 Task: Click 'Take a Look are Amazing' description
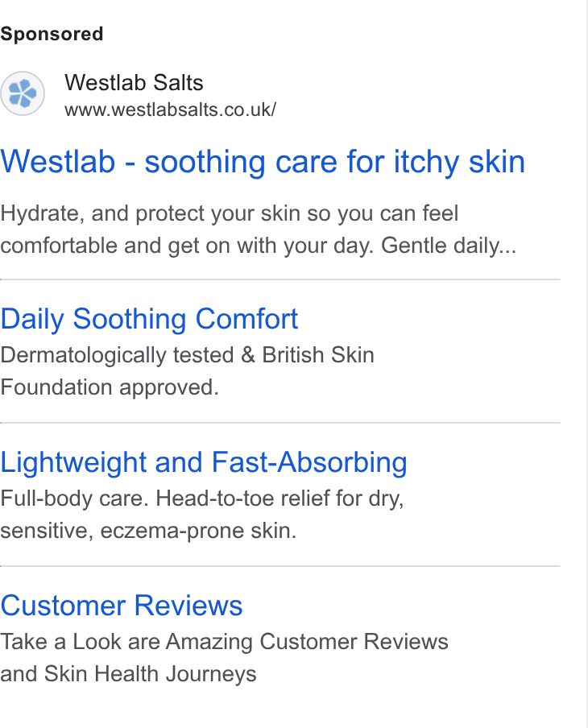pos(129,642)
